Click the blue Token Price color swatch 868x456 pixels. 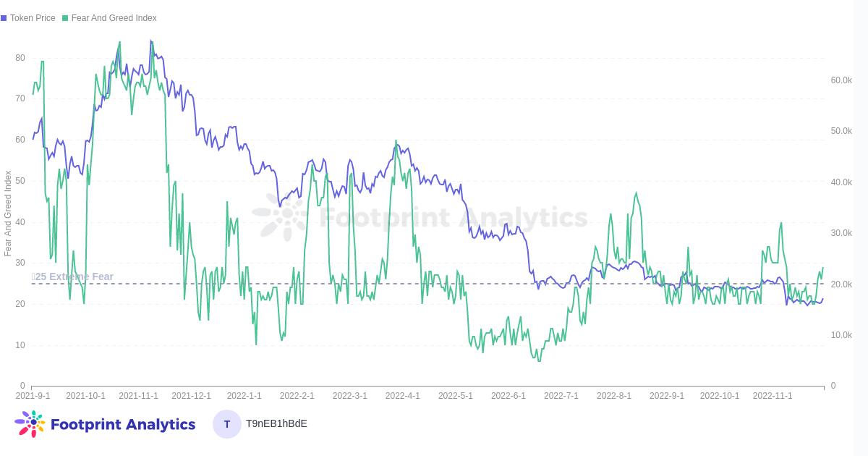[4, 18]
